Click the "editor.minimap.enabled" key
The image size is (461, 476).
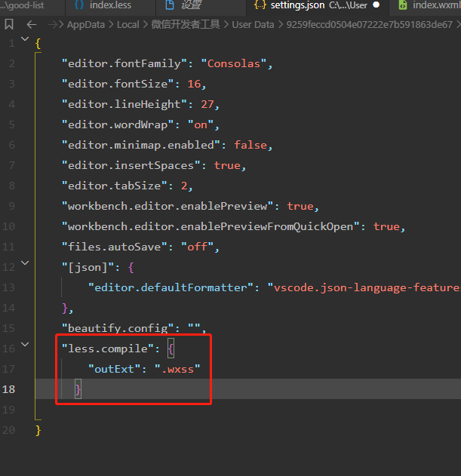coord(141,145)
